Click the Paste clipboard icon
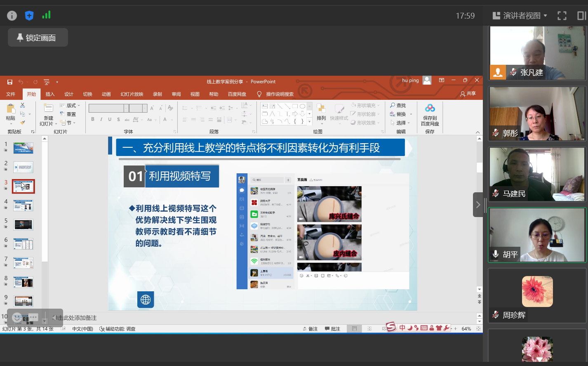The height and width of the screenshot is (366, 588). tap(11, 109)
